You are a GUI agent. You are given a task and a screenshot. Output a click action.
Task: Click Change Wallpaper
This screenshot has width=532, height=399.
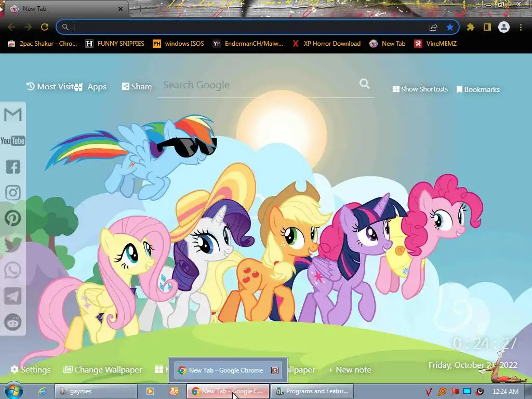click(x=103, y=369)
